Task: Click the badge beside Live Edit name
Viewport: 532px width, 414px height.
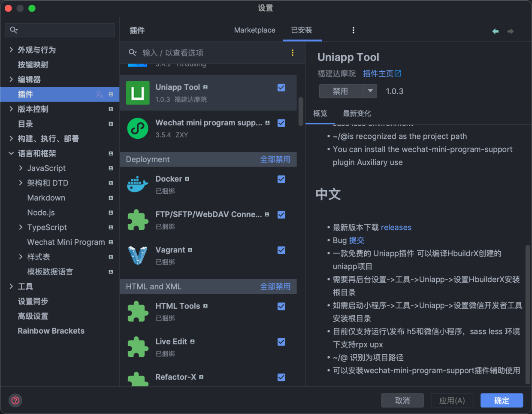Action: click(x=192, y=341)
